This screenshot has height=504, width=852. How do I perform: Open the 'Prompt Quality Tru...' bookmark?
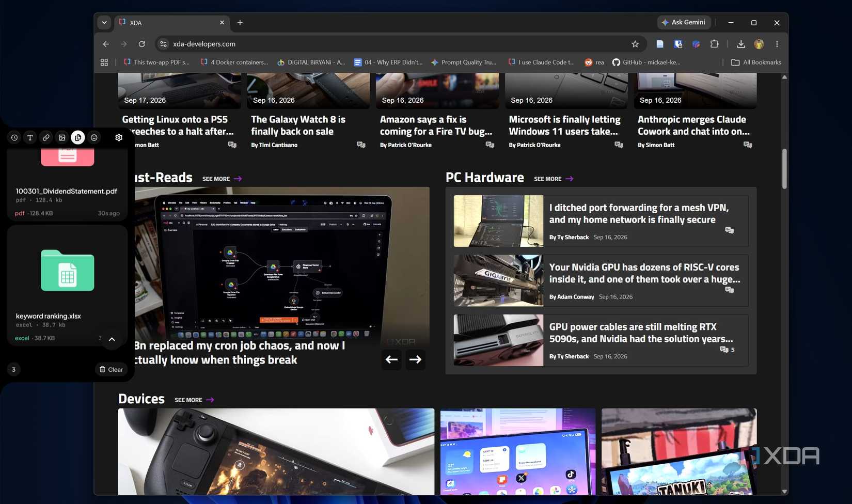(x=464, y=62)
